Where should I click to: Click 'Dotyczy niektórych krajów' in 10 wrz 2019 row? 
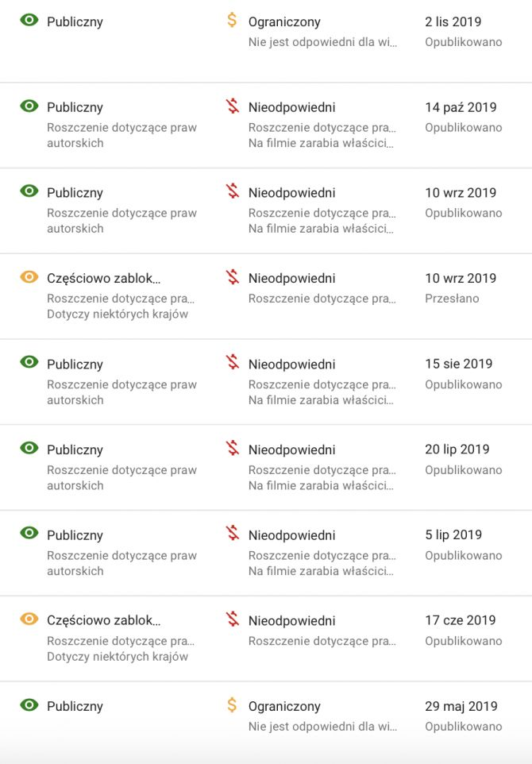tap(118, 314)
